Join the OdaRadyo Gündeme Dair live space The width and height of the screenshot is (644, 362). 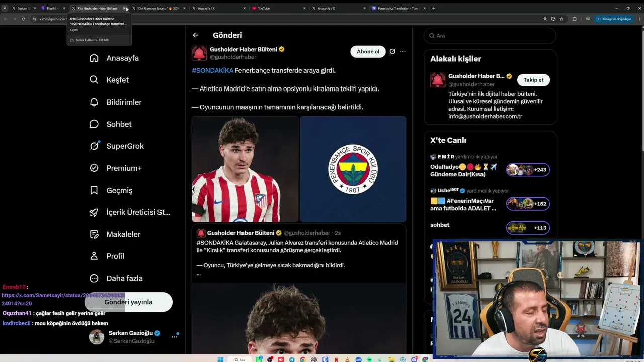[528, 170]
